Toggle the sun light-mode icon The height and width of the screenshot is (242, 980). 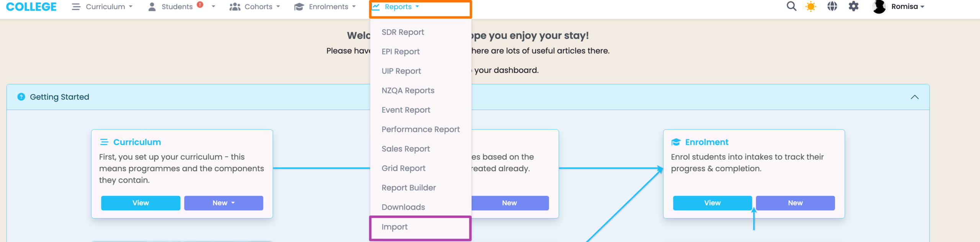[x=811, y=6]
